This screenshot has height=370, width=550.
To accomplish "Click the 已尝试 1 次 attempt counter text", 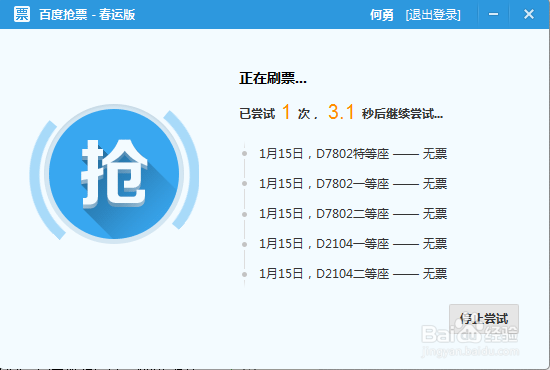I will tap(275, 113).
